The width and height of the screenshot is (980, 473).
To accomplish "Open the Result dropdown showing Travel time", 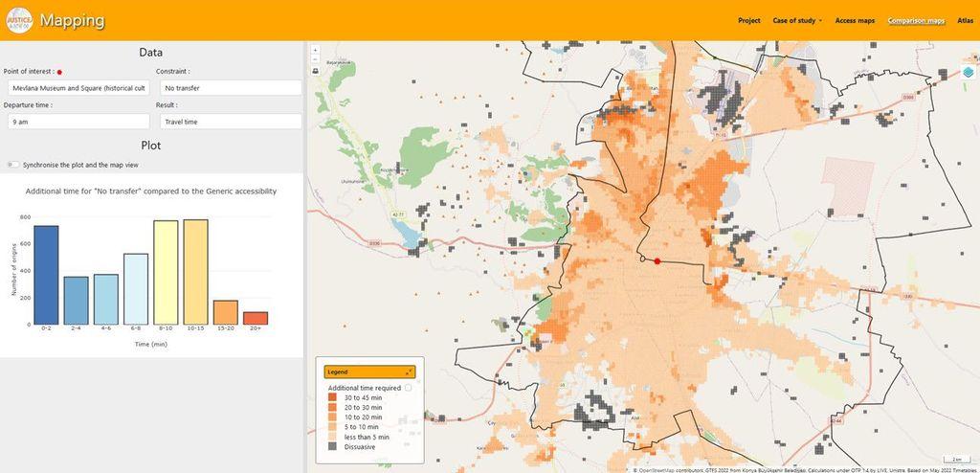I will 231,122.
